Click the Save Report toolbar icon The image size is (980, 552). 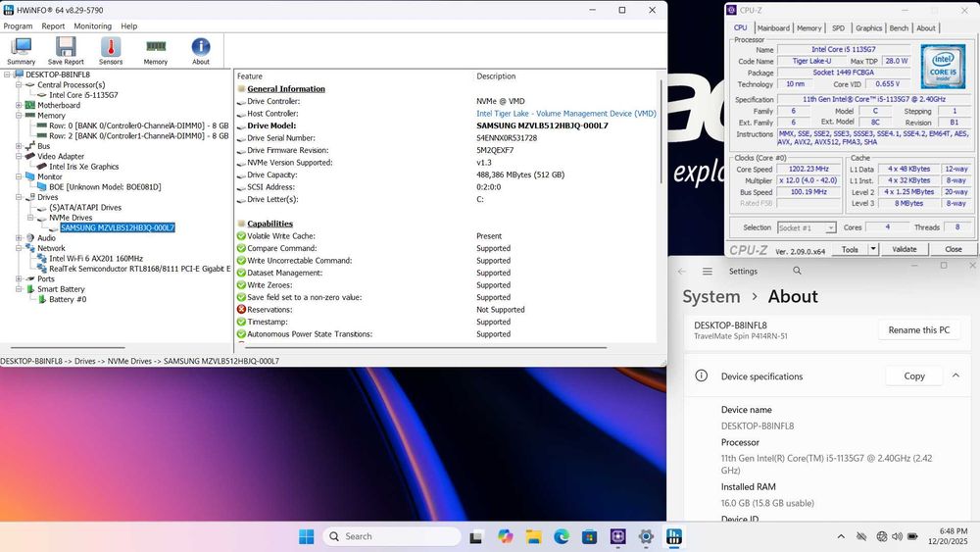(x=66, y=51)
